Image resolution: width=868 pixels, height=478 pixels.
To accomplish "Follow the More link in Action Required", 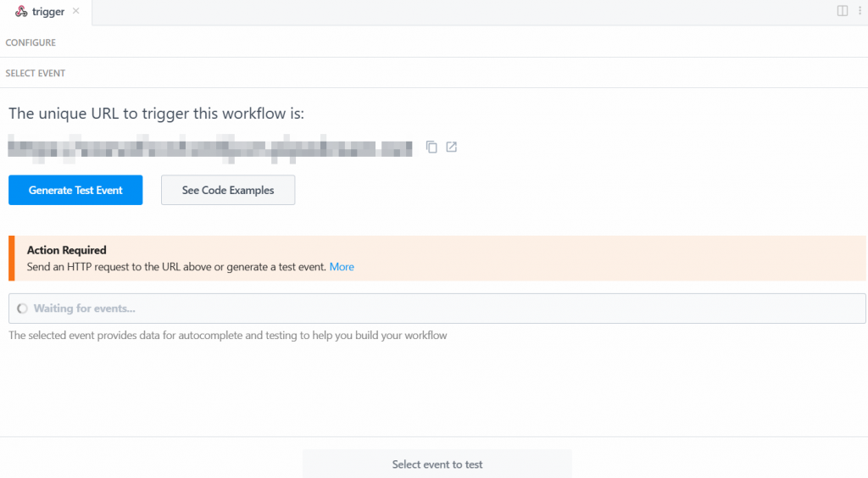I will coord(342,267).
